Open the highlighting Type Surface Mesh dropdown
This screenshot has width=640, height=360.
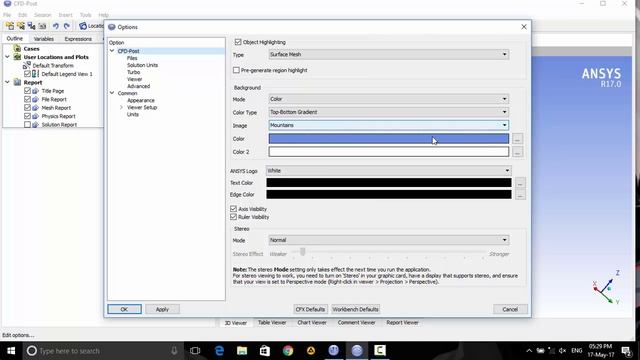coord(389,54)
